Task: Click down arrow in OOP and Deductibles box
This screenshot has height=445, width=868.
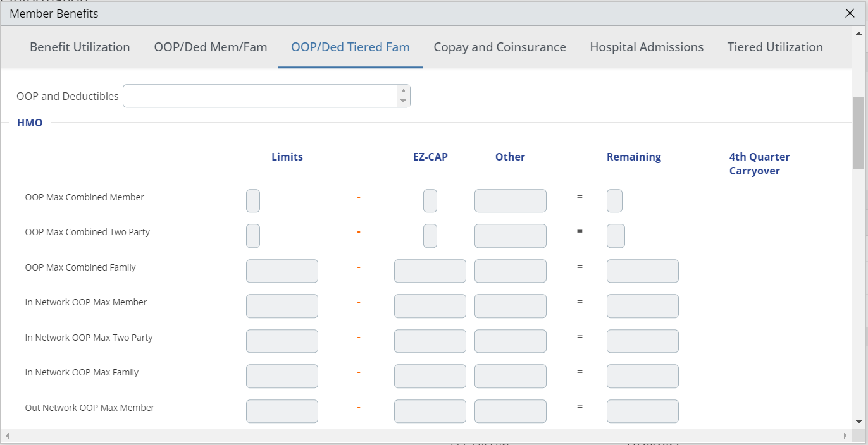Action: click(403, 101)
